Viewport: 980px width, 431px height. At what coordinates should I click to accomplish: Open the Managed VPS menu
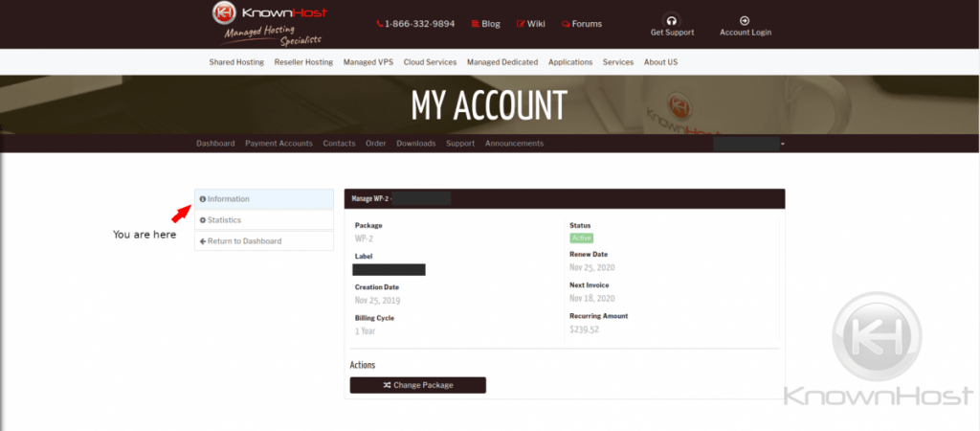(x=368, y=62)
